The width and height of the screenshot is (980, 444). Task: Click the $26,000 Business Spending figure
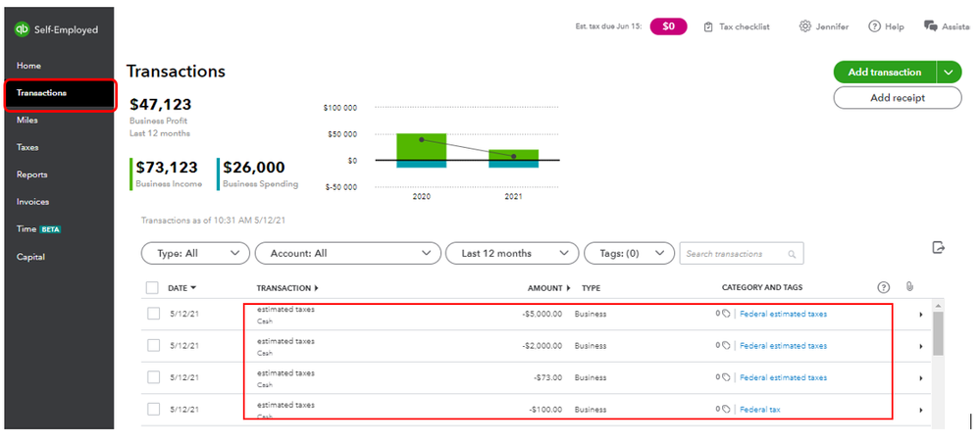point(254,168)
